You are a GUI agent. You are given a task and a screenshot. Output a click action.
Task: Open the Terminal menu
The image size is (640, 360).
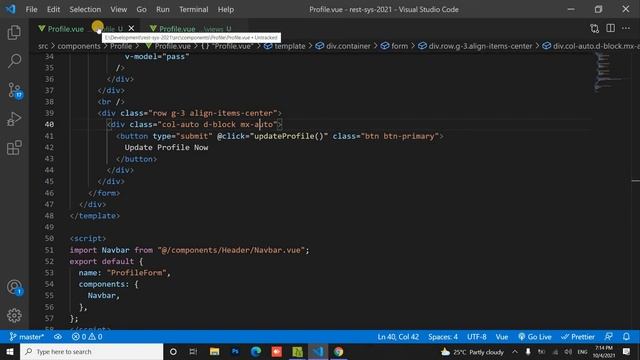tap(193, 9)
